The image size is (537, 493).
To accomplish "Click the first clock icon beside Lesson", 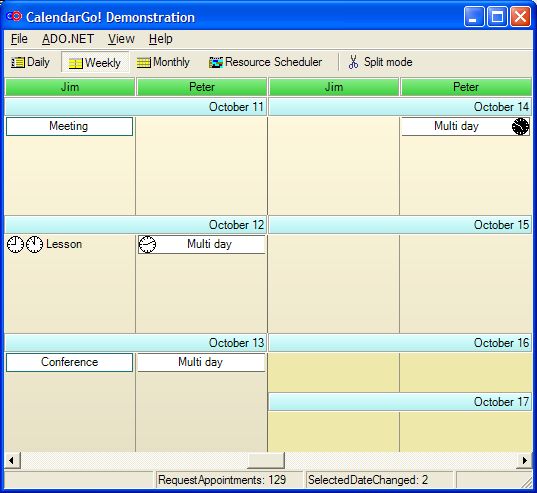I will click(15, 244).
